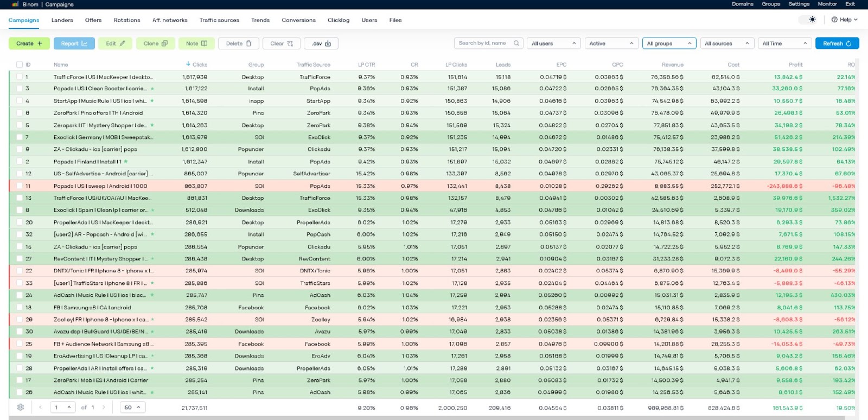
Task: Click the search magnifier icon
Action: (516, 43)
